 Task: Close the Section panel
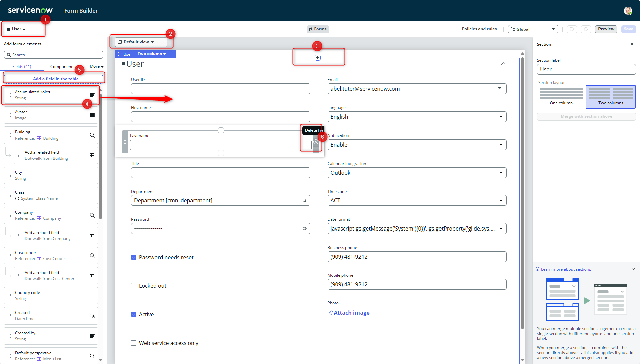pos(632,44)
